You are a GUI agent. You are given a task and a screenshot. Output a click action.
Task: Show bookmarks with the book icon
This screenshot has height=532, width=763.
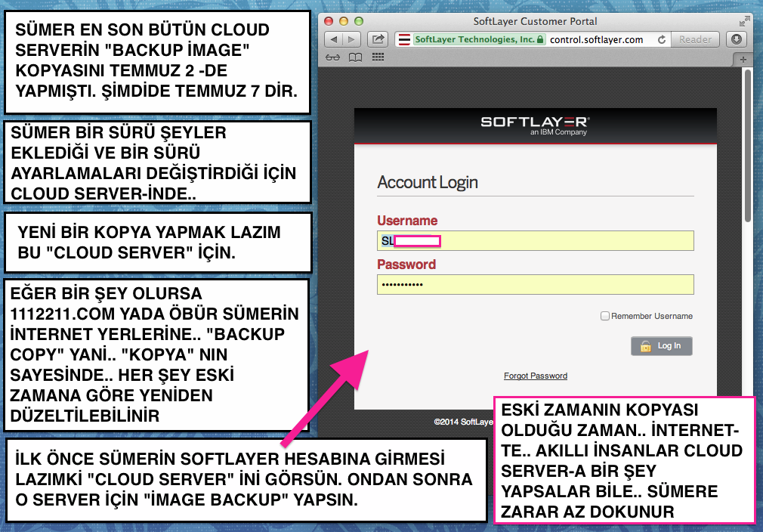[x=356, y=57]
